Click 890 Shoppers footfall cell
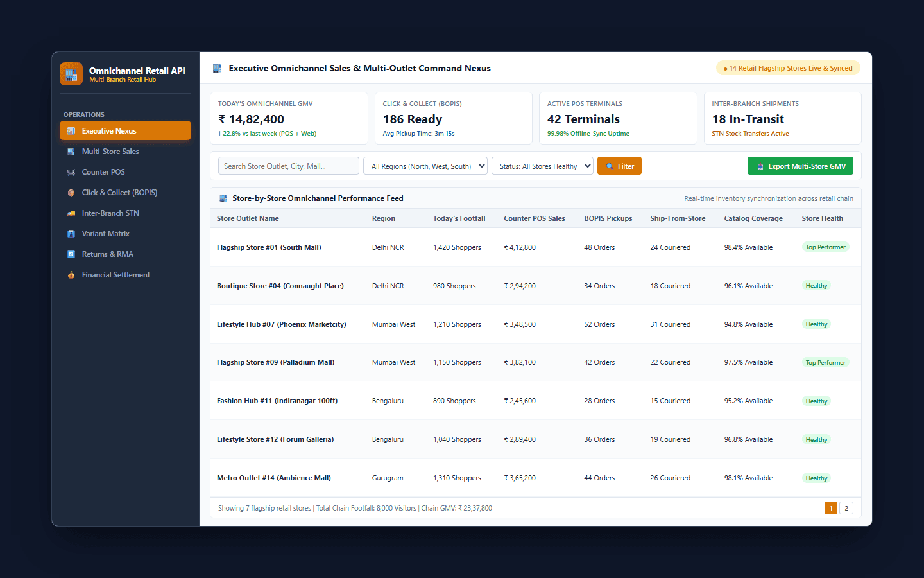The image size is (924, 578). (454, 401)
